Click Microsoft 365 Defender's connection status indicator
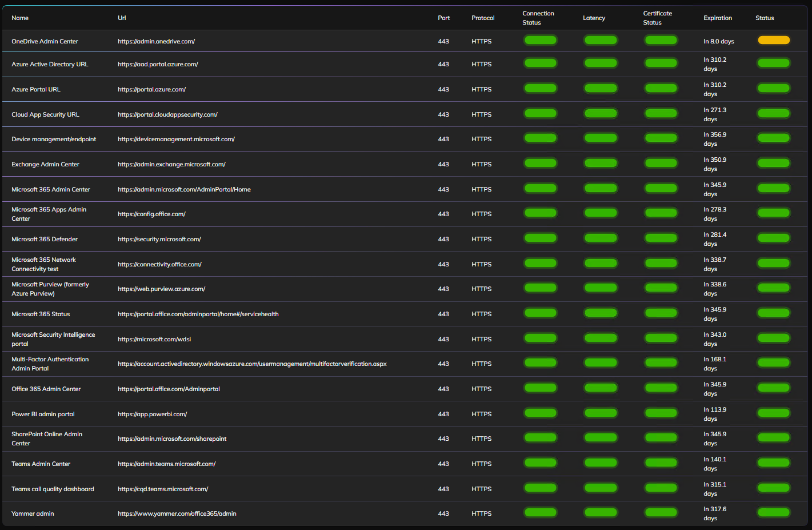 tap(541, 238)
